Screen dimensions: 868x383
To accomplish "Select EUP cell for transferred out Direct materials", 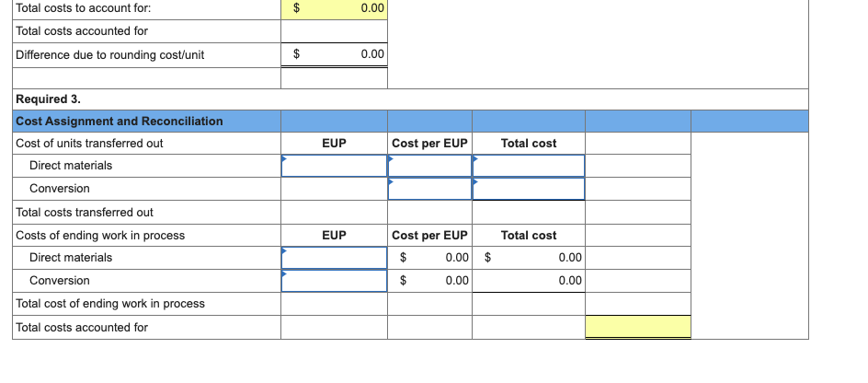I will click(334, 166).
